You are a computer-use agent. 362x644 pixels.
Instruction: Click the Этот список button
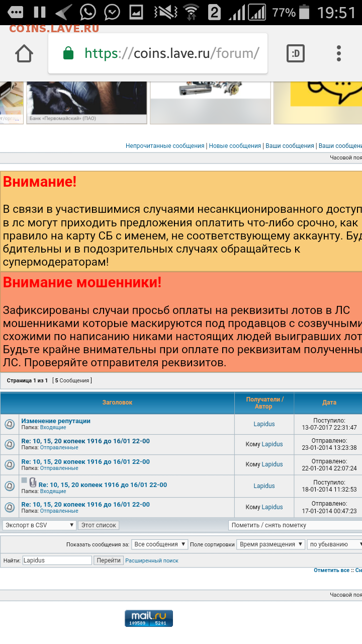[99, 525]
